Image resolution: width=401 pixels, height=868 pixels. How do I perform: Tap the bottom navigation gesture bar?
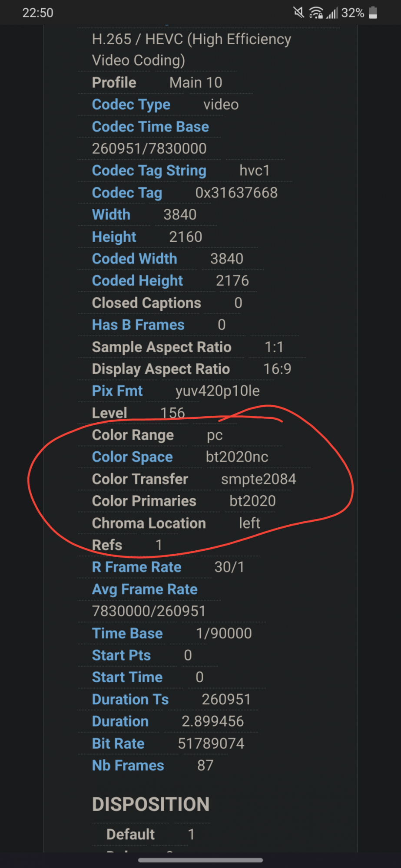coord(200,860)
